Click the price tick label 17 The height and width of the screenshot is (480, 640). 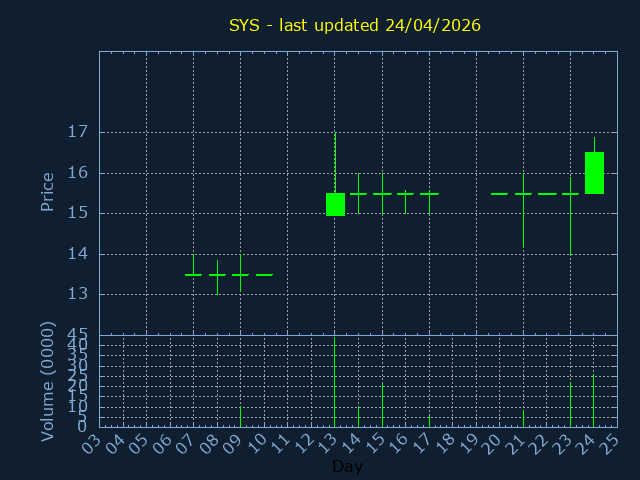[x=78, y=132]
